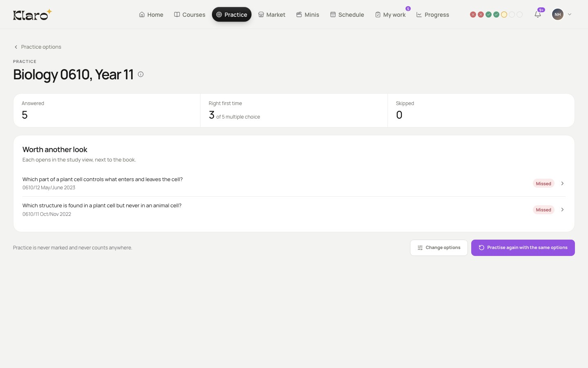Go to the Home tab
This screenshot has width=588, height=368.
click(x=151, y=14)
